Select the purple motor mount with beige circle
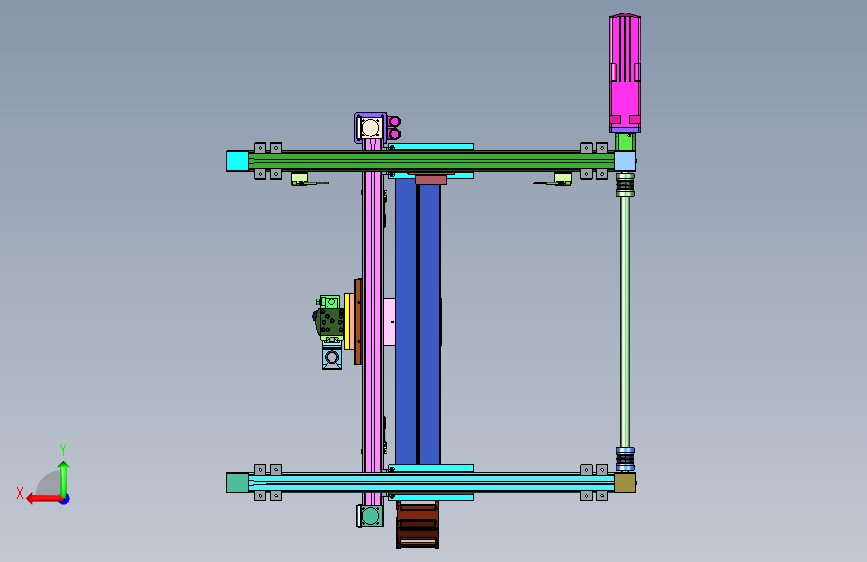 coord(370,128)
